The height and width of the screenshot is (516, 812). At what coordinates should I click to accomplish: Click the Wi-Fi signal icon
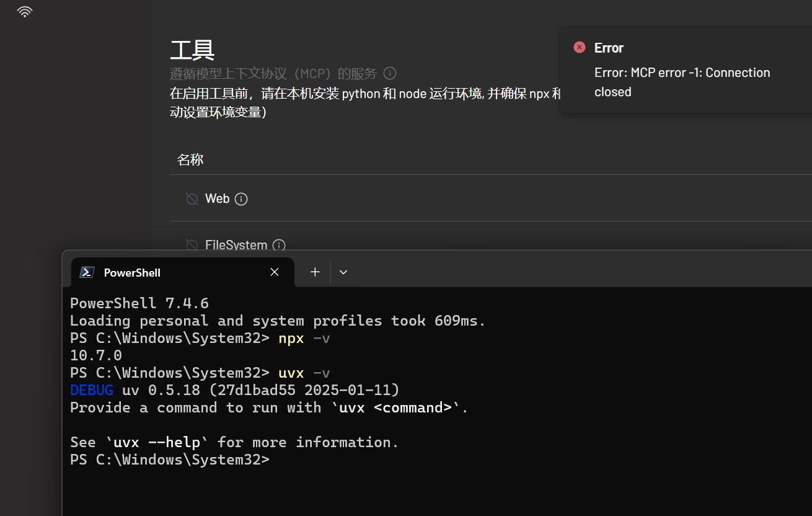point(24,11)
